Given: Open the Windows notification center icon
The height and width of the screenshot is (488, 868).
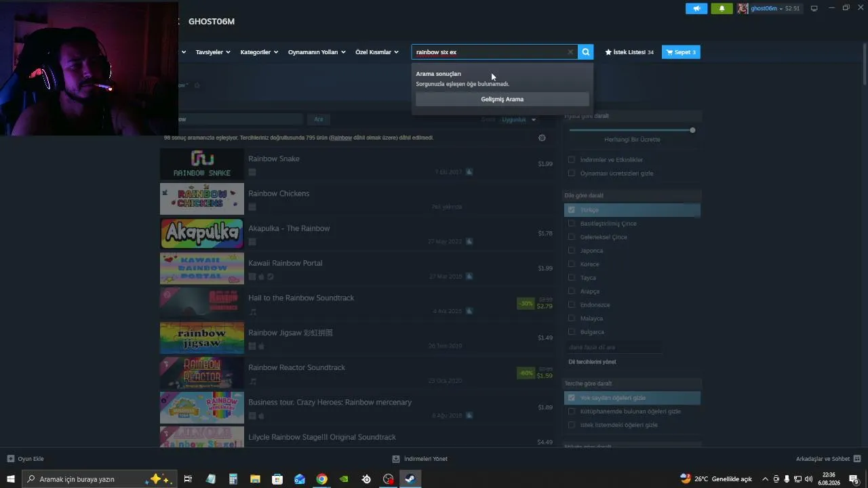Looking at the screenshot, I should [x=854, y=479].
